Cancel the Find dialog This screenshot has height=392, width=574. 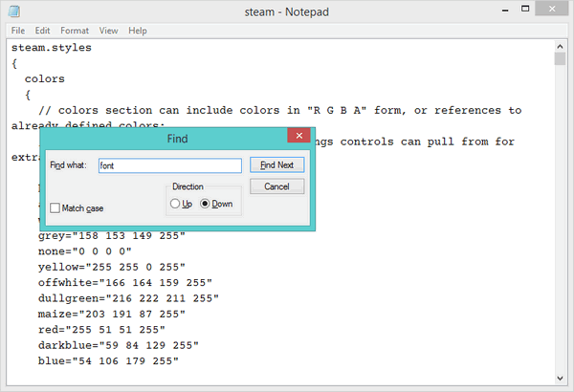tap(276, 186)
